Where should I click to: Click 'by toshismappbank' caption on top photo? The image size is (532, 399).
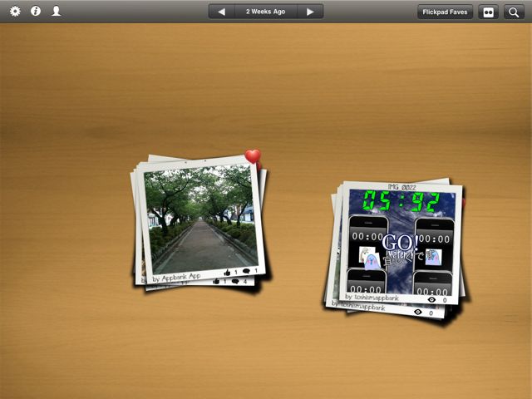click(372, 298)
